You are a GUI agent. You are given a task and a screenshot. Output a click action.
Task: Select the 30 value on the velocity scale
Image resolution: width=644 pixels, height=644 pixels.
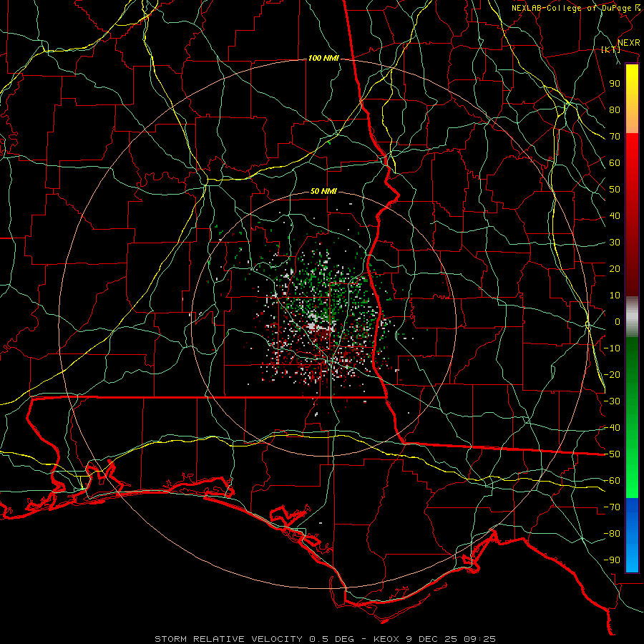[x=615, y=243]
